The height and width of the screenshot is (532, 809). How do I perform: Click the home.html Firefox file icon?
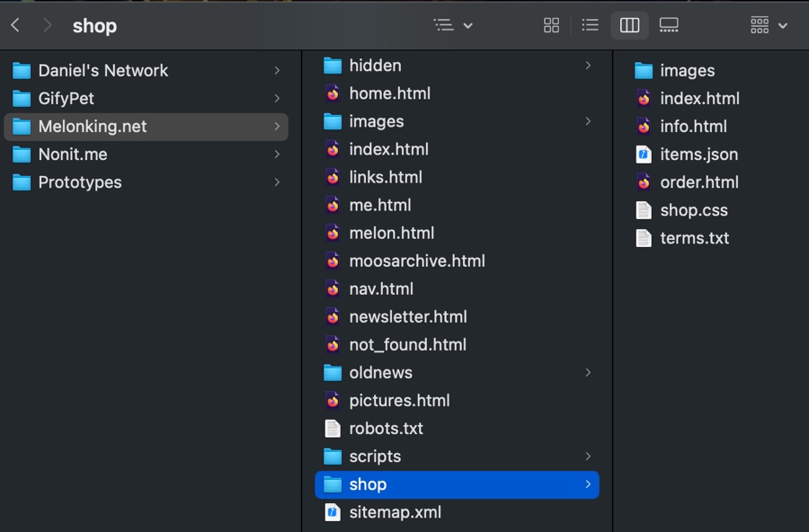pos(333,93)
